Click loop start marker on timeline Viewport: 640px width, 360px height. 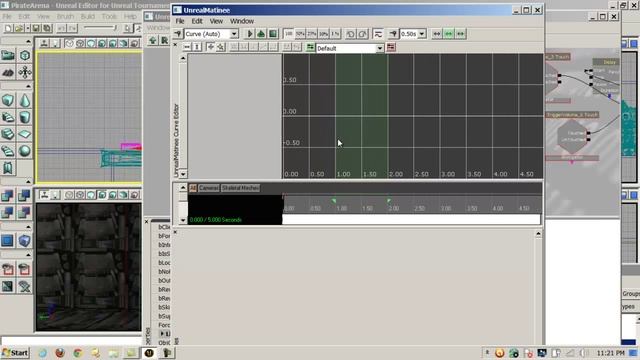[334, 200]
